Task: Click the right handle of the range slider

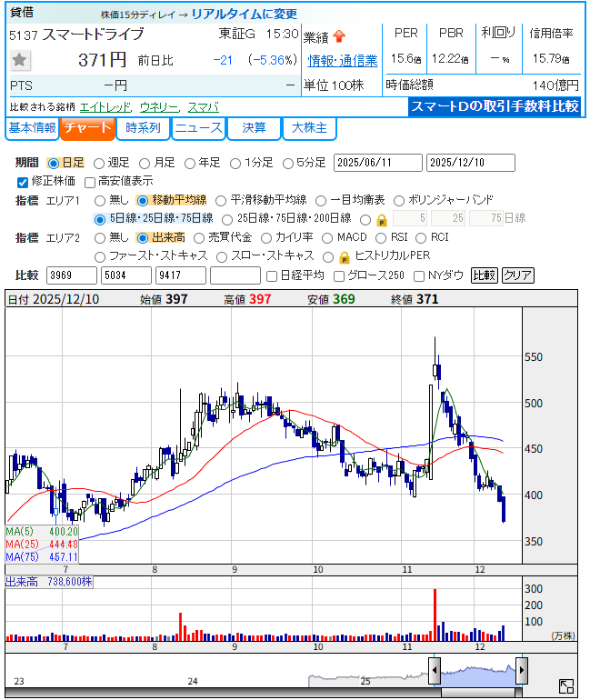Action: (x=521, y=671)
